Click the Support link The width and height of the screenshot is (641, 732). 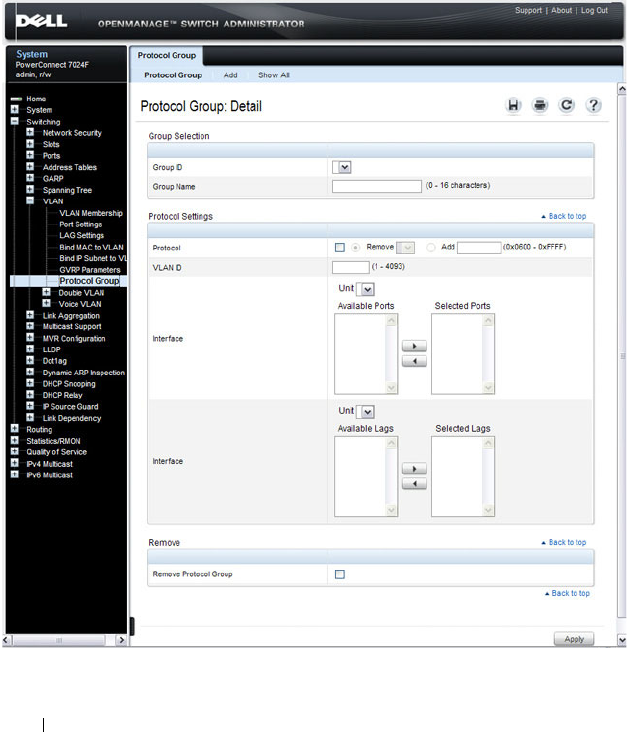(x=528, y=10)
